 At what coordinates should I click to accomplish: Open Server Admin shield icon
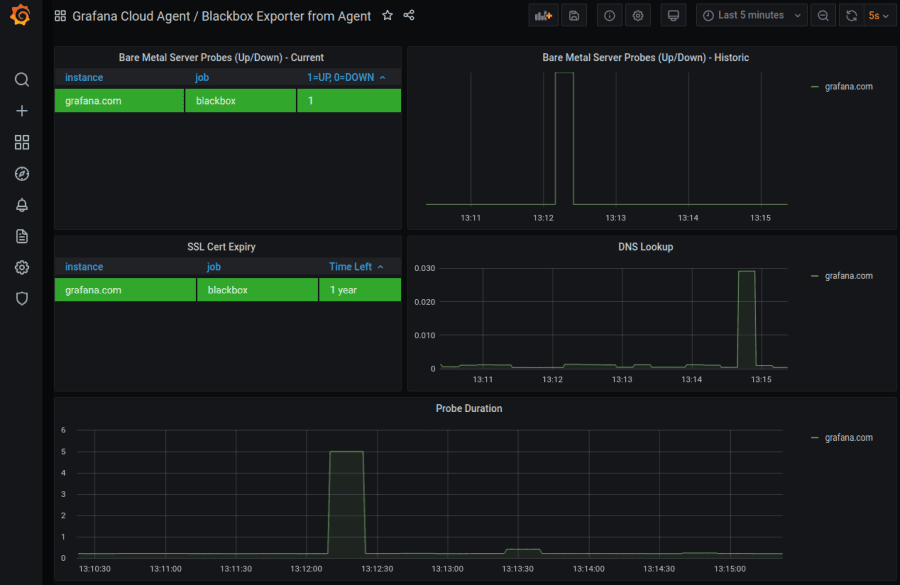[22, 299]
